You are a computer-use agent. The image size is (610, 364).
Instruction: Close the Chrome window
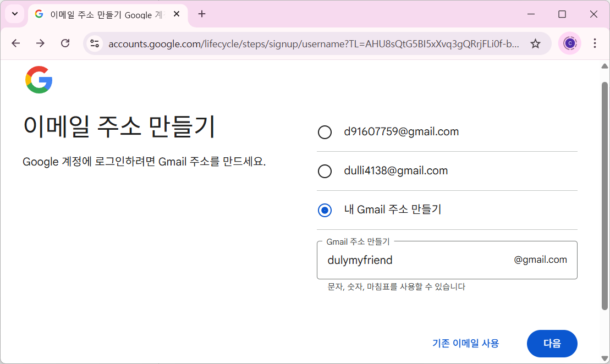point(593,14)
